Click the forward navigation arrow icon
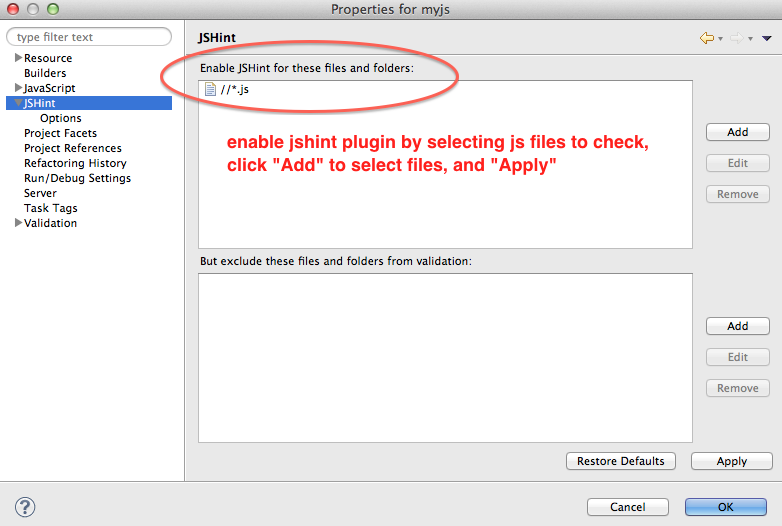This screenshot has width=782, height=526. pyautogui.click(x=736, y=38)
